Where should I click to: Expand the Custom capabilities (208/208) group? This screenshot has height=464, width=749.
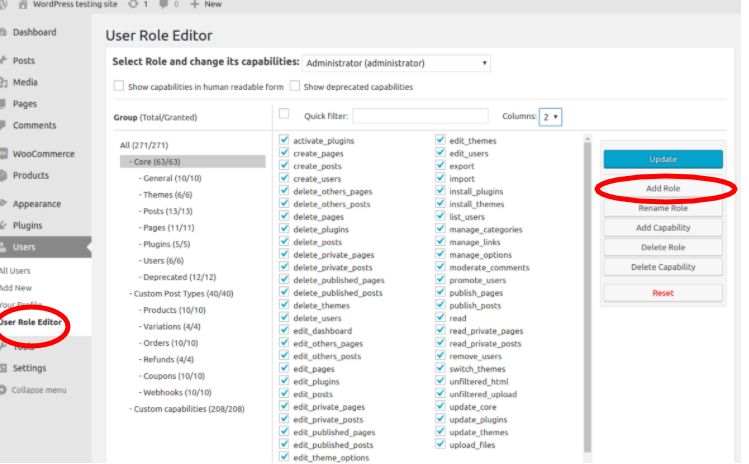click(189, 409)
